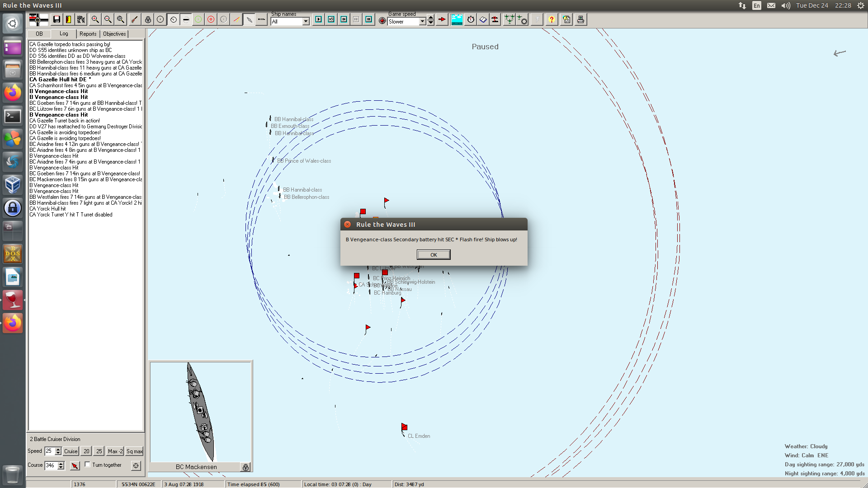Click the padlock lock icon in toolbar
This screenshot has width=868, height=488.
click(148, 19)
